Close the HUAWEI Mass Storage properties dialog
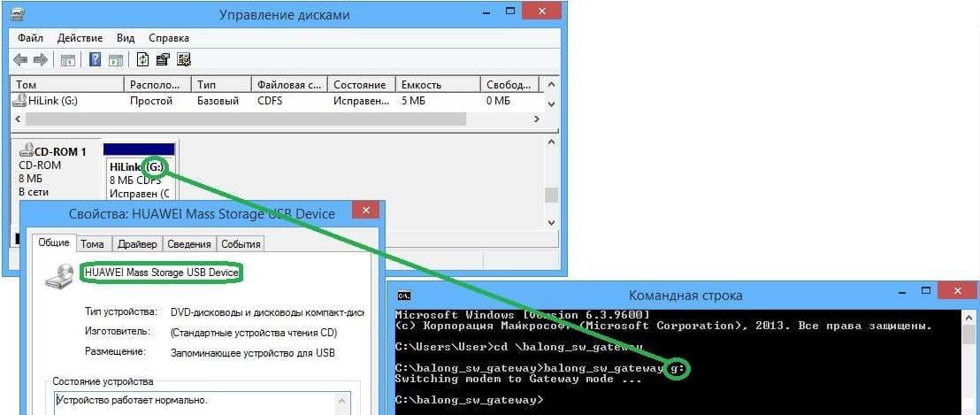980x415 pixels. pos(364,212)
